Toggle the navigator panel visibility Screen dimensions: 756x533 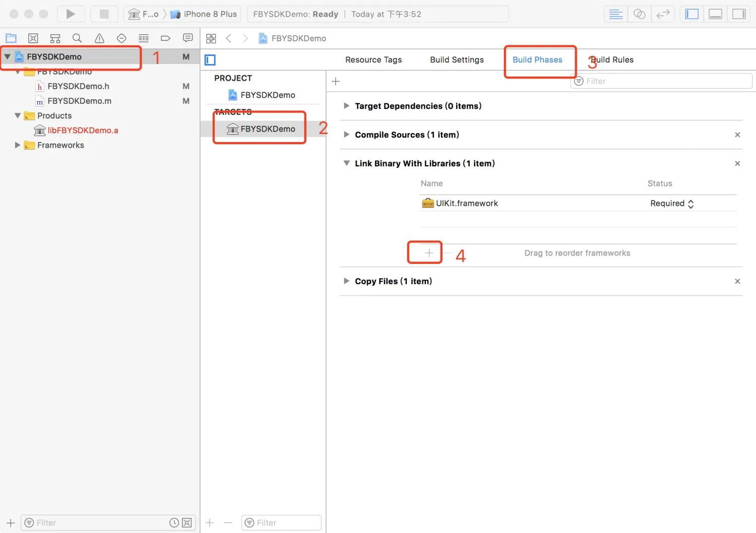pos(692,14)
